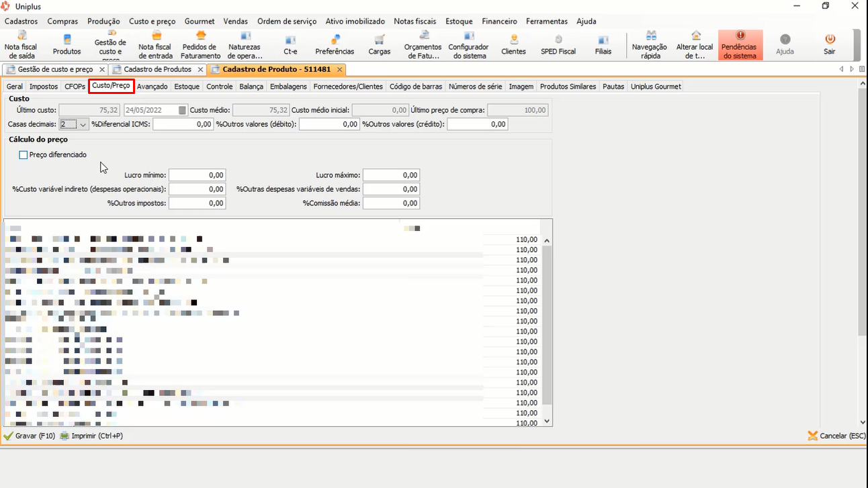
Task: Switch to the Impostos tab
Action: pos(44,87)
